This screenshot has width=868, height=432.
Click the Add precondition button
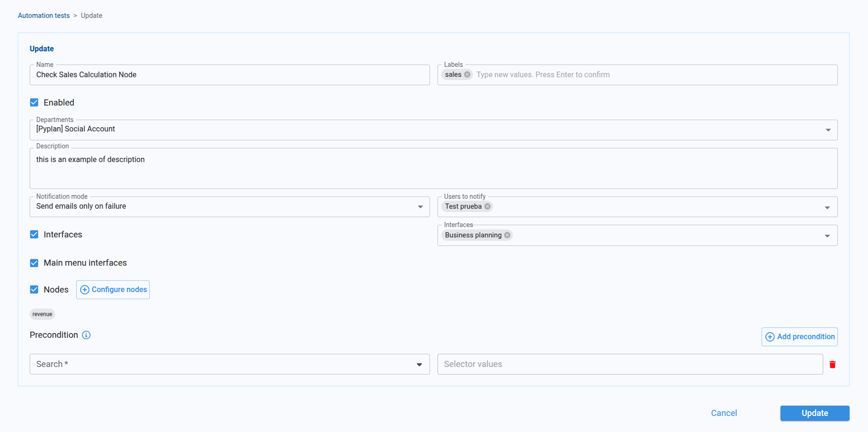[799, 337]
